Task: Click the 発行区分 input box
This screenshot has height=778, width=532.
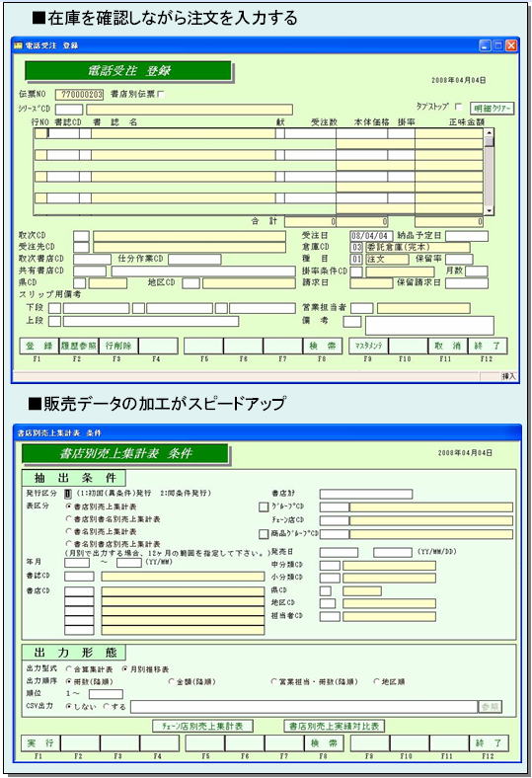Action: coord(68,494)
